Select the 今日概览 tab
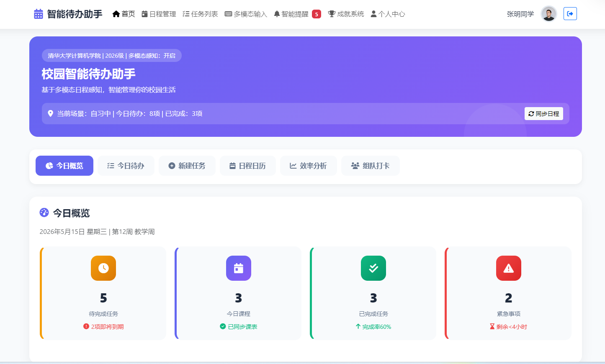Image resolution: width=605 pixels, height=364 pixels. [x=64, y=166]
